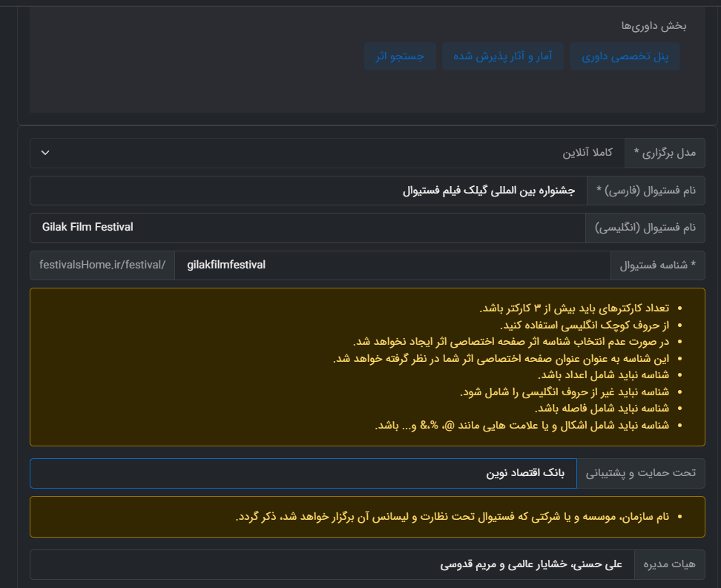Edit the gilakfilmfestival identifier field
Screen dimensions: 721x588
[x=392, y=265]
